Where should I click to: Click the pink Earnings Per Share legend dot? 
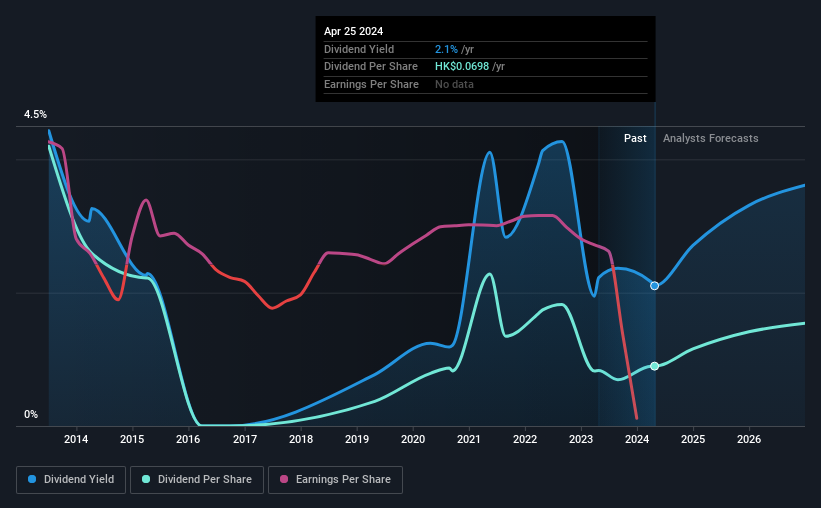[x=284, y=479]
